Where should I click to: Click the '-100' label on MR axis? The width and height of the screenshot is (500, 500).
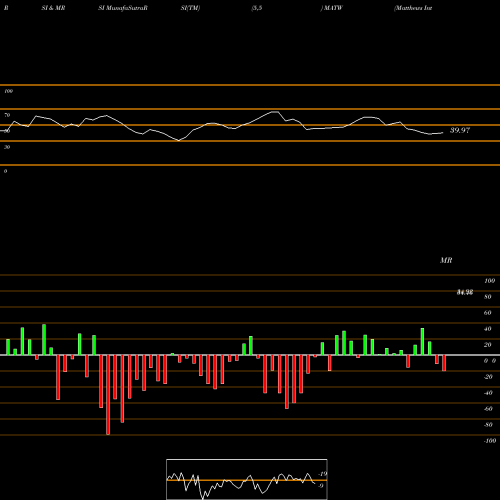pos(490,441)
